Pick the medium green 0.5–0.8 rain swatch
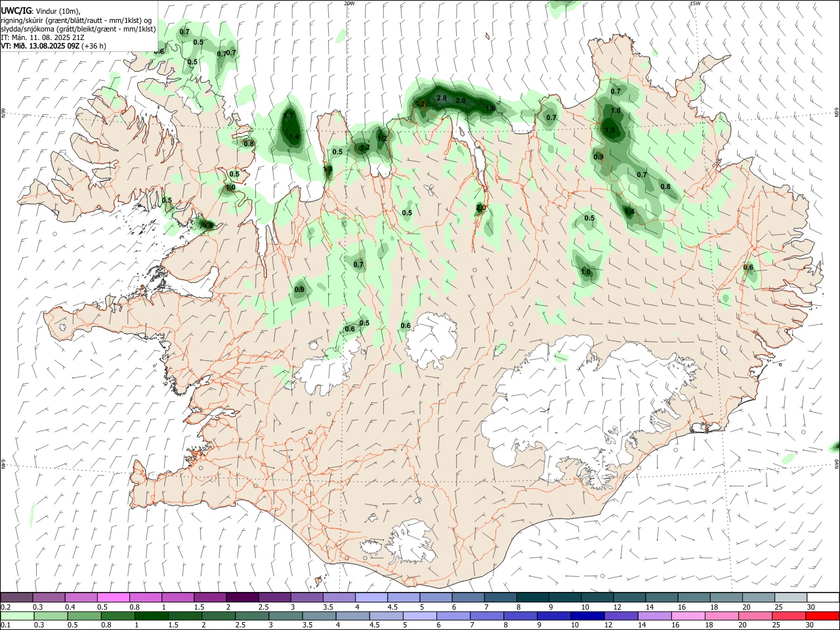Image resolution: width=840 pixels, height=630 pixels. [84, 616]
